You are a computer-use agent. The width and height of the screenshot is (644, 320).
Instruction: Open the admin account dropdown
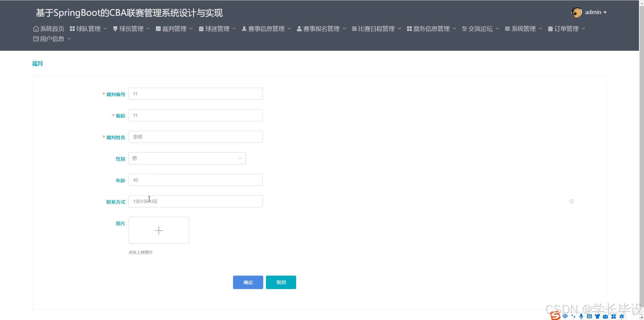point(595,12)
